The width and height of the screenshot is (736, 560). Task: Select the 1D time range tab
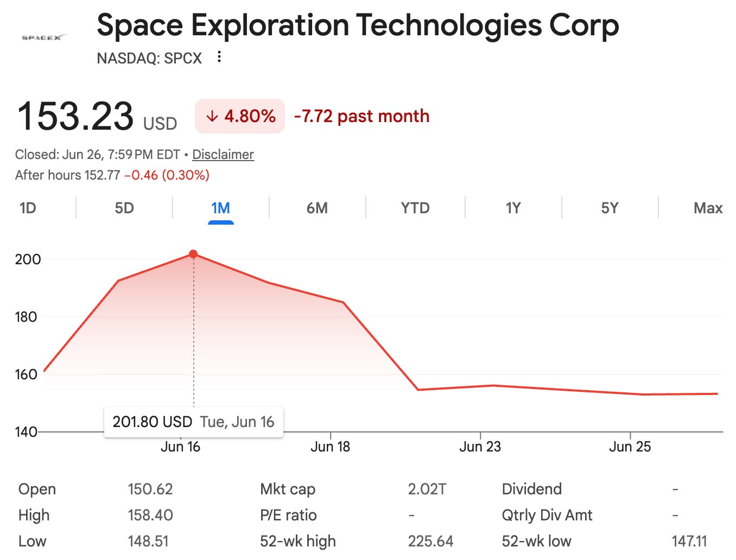[x=28, y=208]
